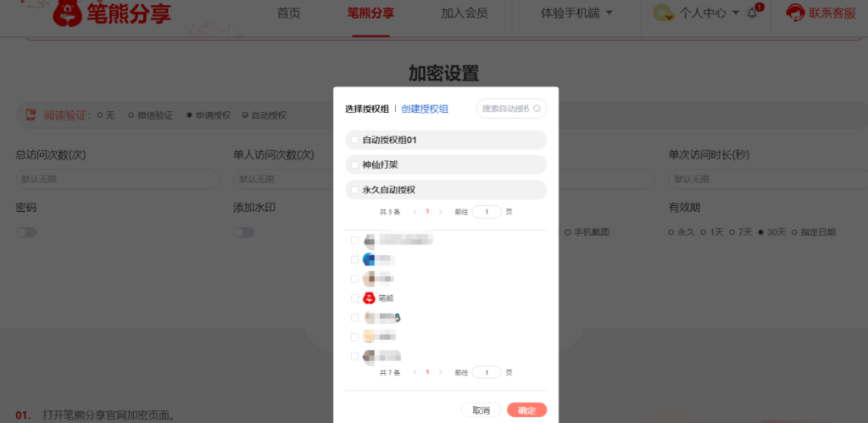Click the 共 7 条 count text
Viewport: 868px width, 423px height.
pyautogui.click(x=390, y=373)
